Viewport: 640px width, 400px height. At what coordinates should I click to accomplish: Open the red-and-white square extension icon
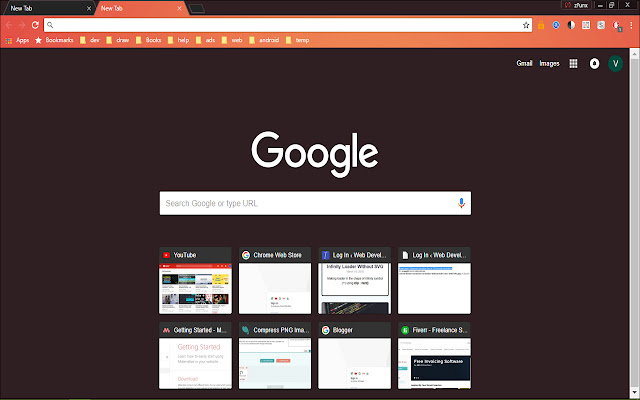(x=586, y=25)
